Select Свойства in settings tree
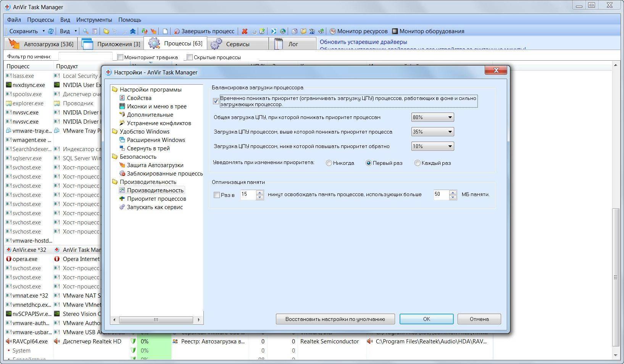 [x=139, y=98]
